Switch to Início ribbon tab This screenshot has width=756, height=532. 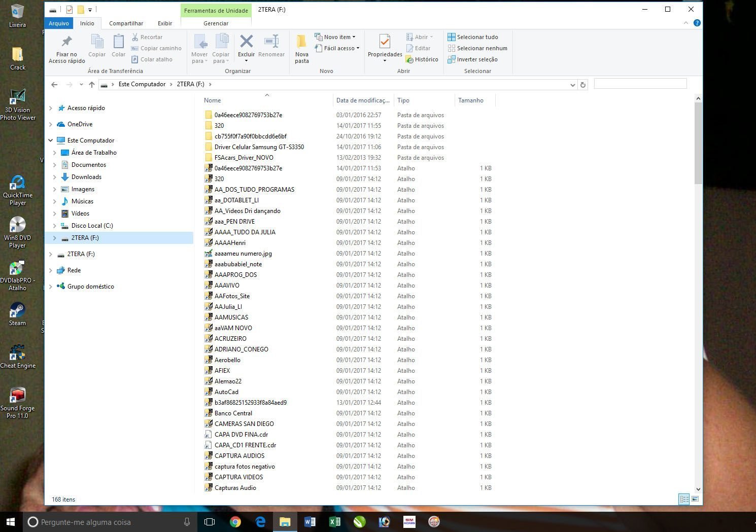(x=87, y=23)
